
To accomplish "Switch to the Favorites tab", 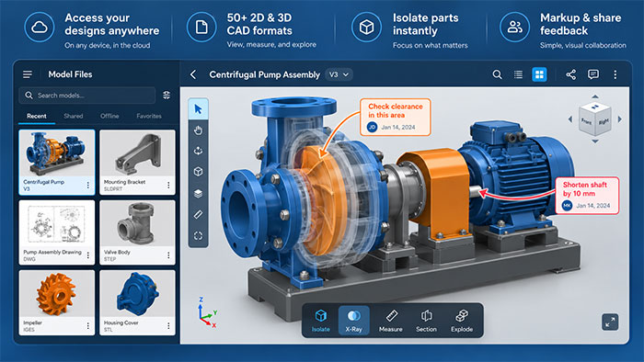I will tap(149, 116).
